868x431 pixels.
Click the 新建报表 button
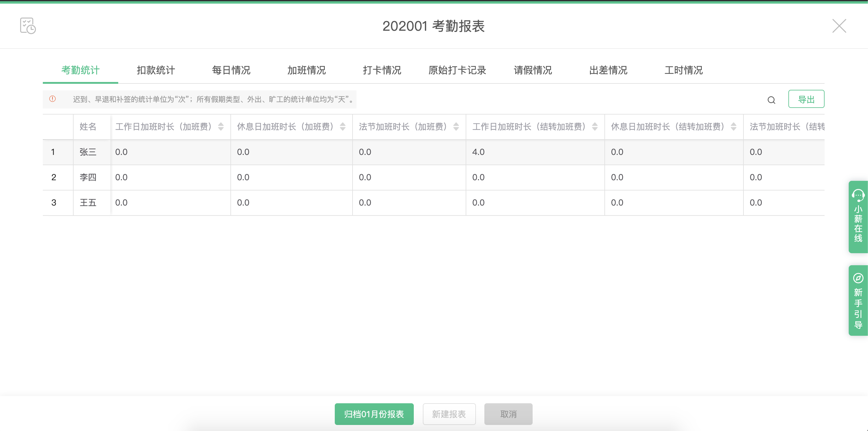[449, 414]
